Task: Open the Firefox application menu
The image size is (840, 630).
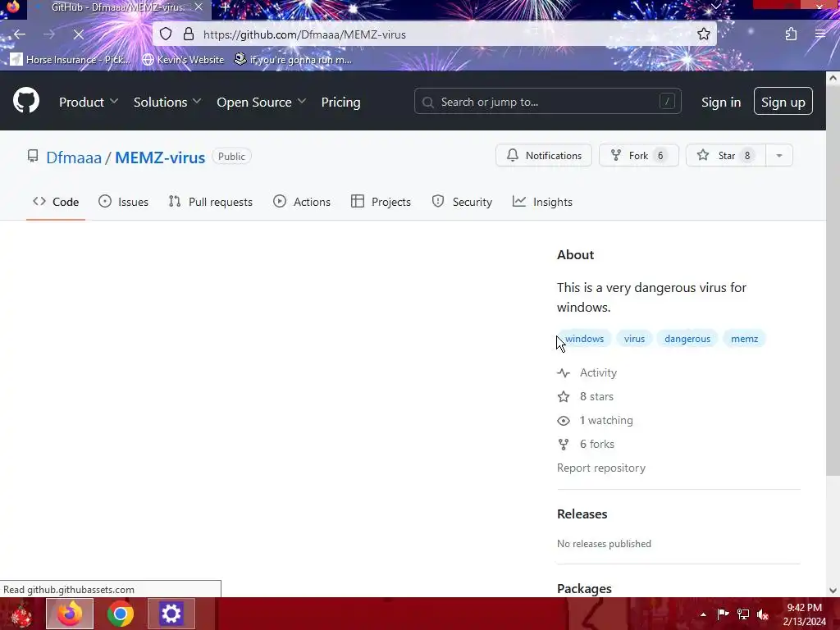Action: click(x=820, y=34)
